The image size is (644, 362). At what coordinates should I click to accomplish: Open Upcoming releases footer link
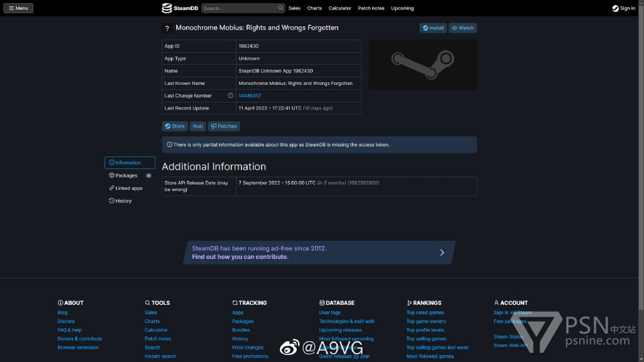coord(340,330)
